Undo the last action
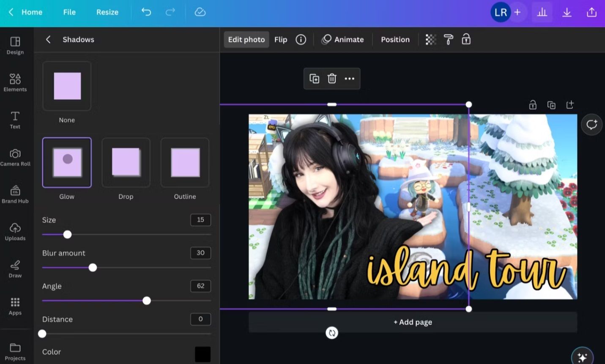Image resolution: width=605 pixels, height=364 pixels. tap(146, 12)
